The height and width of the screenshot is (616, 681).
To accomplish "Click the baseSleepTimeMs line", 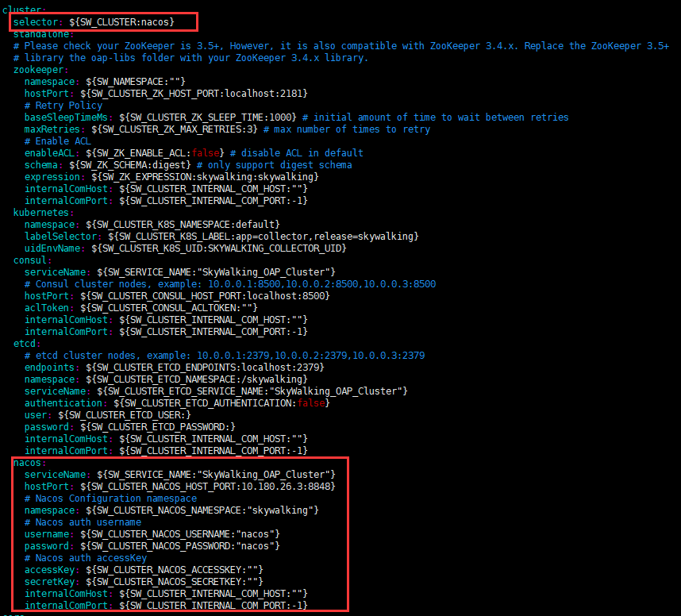I will click(296, 117).
